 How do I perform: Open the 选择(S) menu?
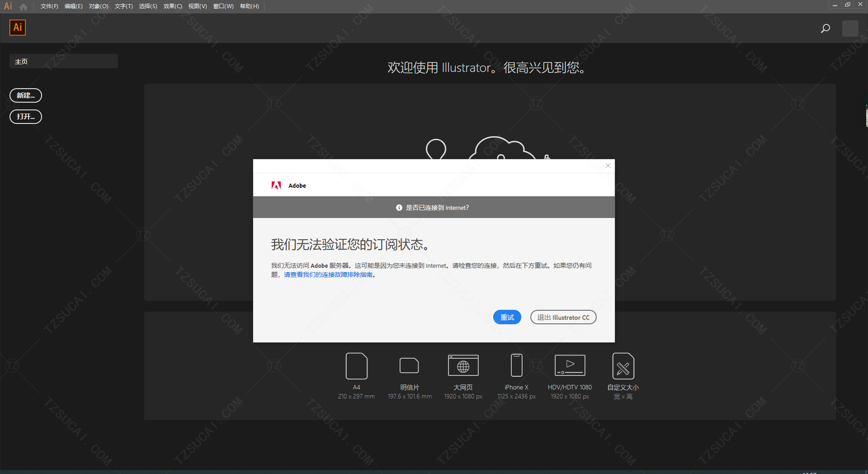point(148,6)
